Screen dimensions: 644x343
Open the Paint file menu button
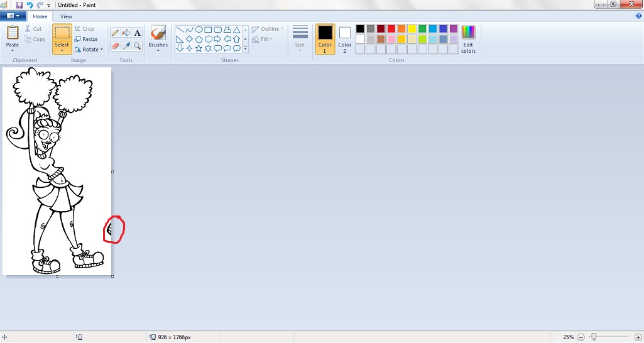(x=13, y=16)
